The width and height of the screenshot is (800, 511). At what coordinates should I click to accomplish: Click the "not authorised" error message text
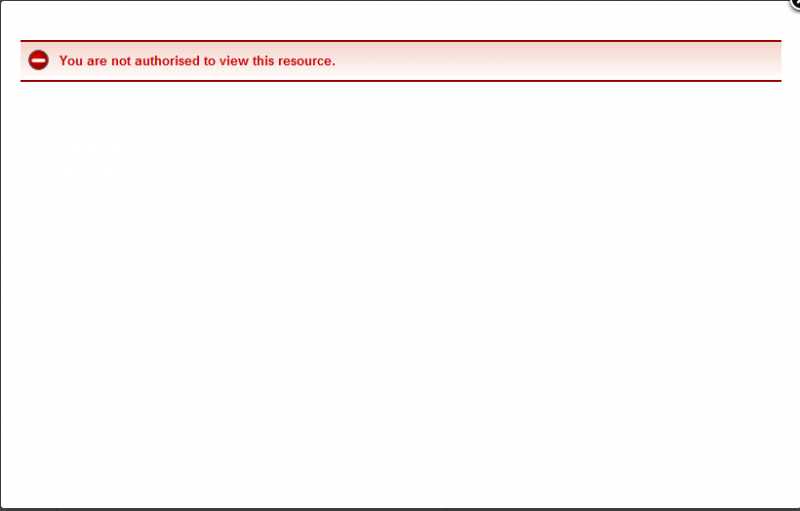197,61
